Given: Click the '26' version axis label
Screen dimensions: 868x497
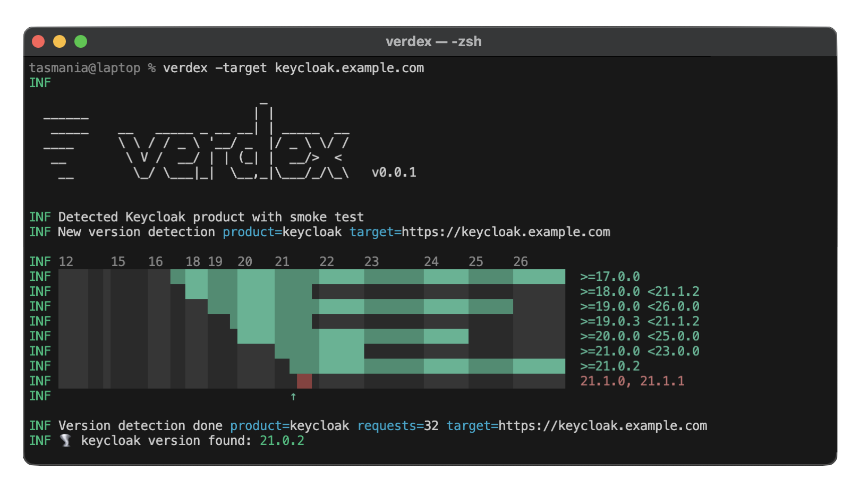Looking at the screenshot, I should pyautogui.click(x=521, y=262).
